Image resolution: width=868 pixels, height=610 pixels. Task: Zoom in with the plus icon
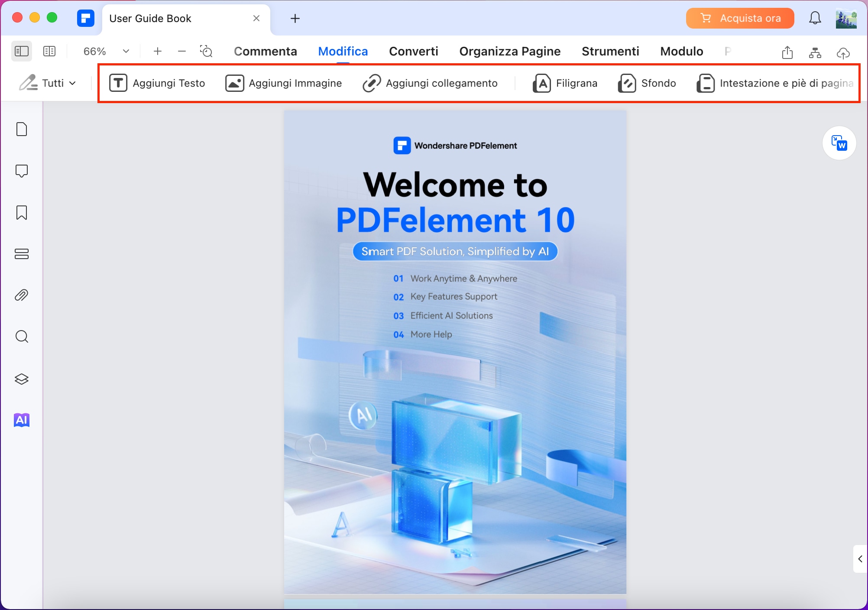(158, 51)
